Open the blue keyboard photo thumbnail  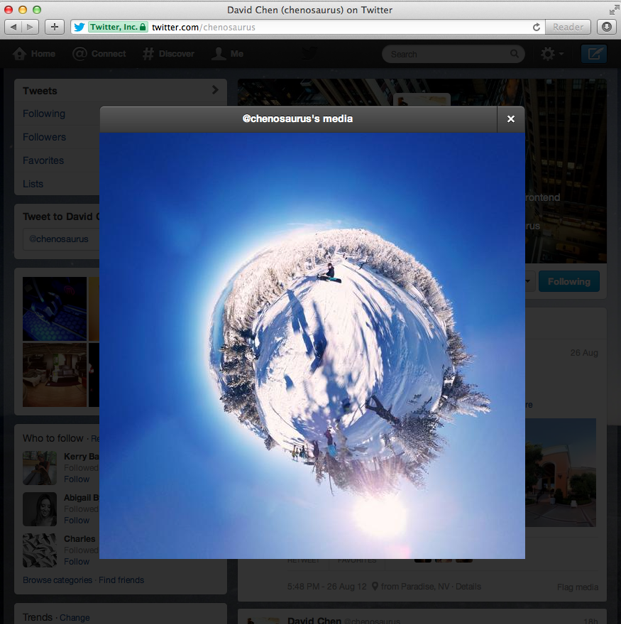point(55,309)
